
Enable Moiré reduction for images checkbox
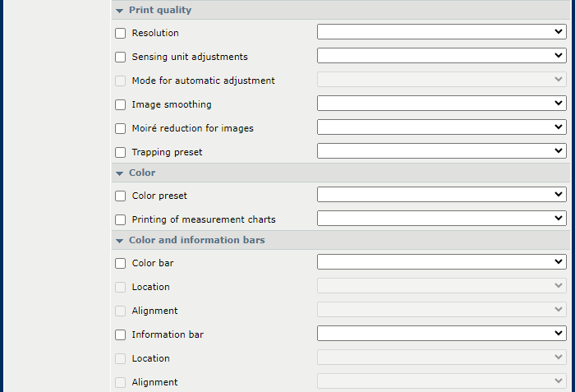120,129
